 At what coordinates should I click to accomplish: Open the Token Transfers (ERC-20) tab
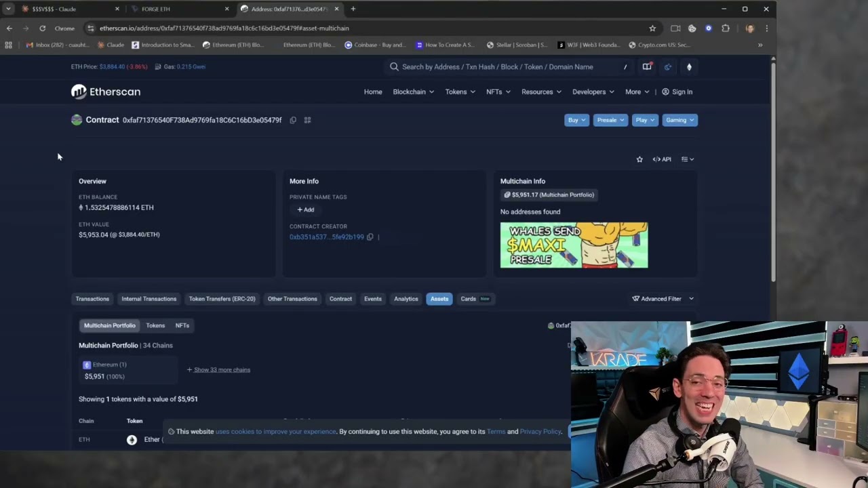click(x=222, y=299)
